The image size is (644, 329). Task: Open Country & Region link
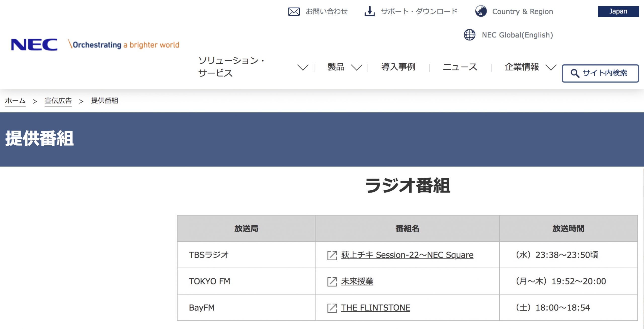[522, 12]
